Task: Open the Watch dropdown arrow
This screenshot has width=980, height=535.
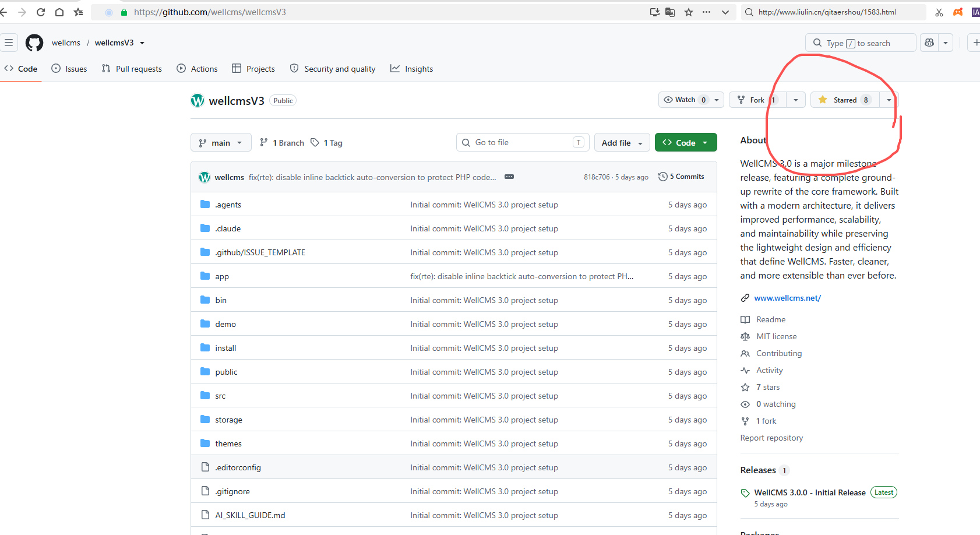Action: point(717,100)
